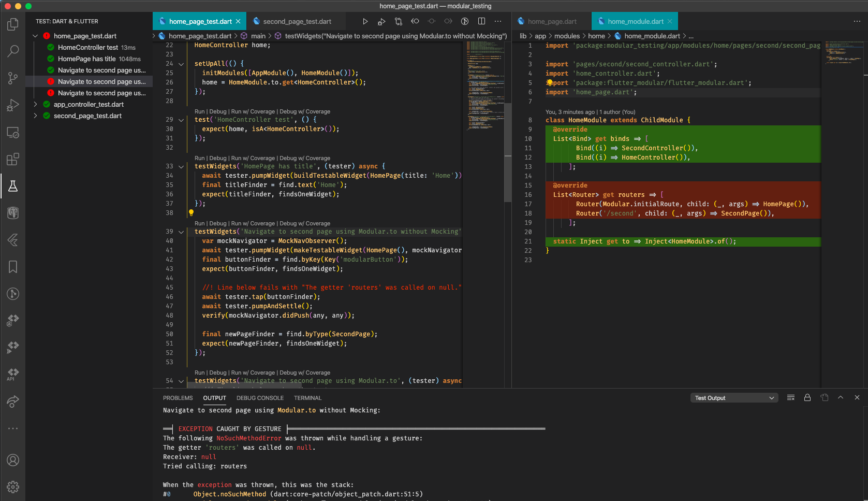868x501 pixels.
Task: Open the Run and Debug sidebar icon
Action: (12, 105)
